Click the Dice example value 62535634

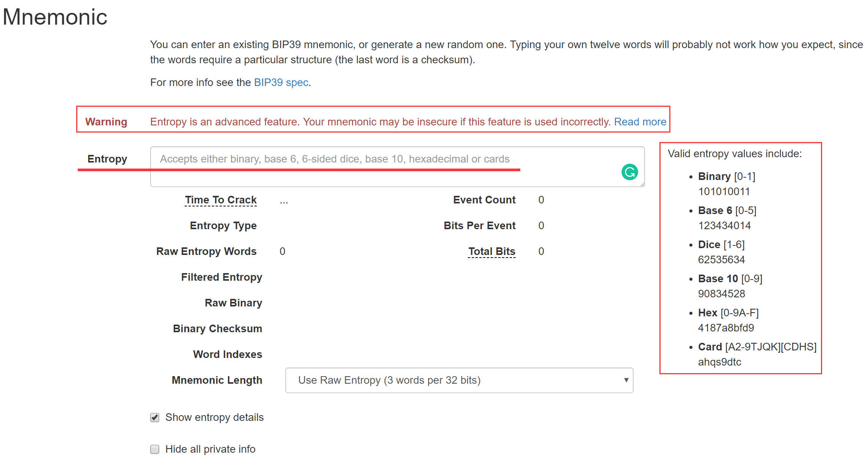tap(721, 260)
